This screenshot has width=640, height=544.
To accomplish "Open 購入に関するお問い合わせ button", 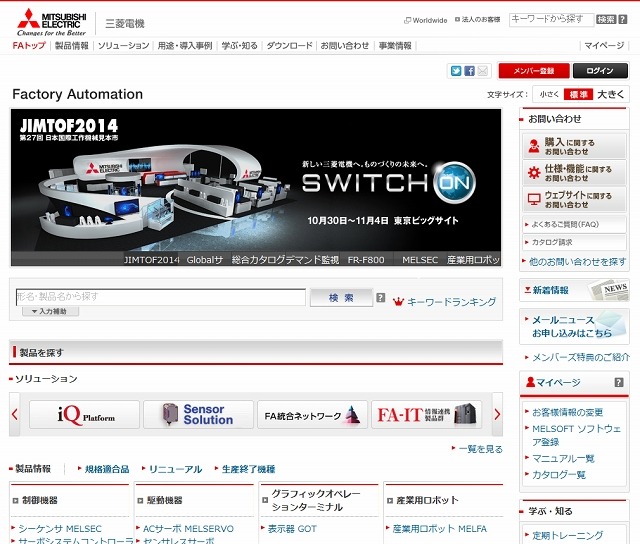I will coord(574,146).
